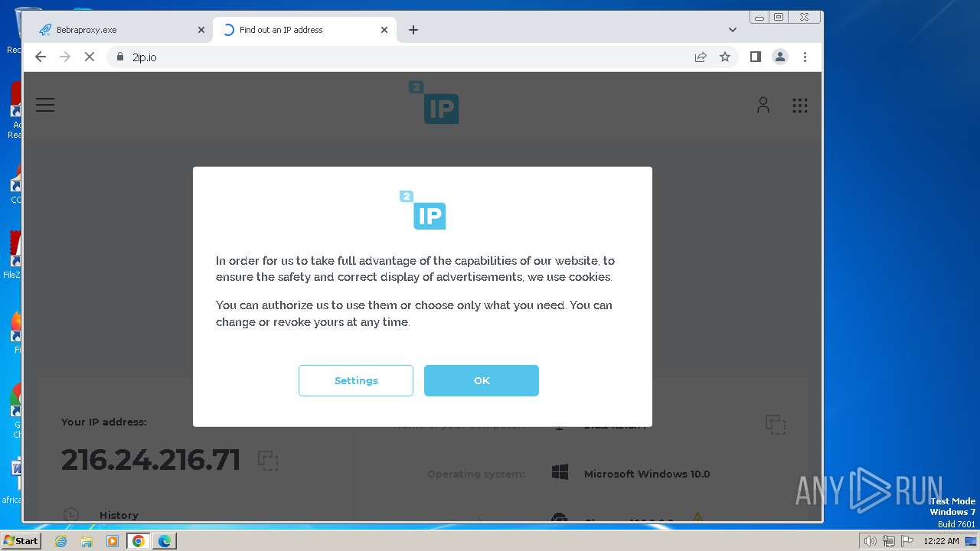Click the Microsoft Windows 10.0 text
This screenshot has height=551, width=980.
[647, 474]
